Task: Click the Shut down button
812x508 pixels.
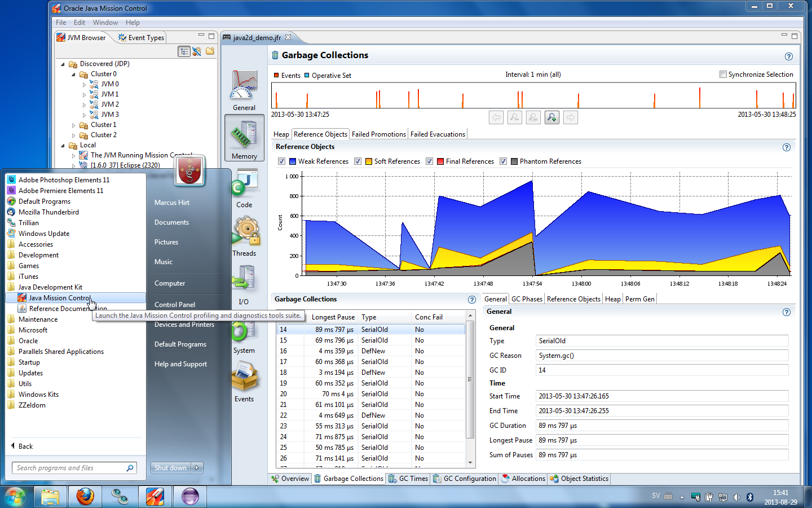Action: click(170, 468)
